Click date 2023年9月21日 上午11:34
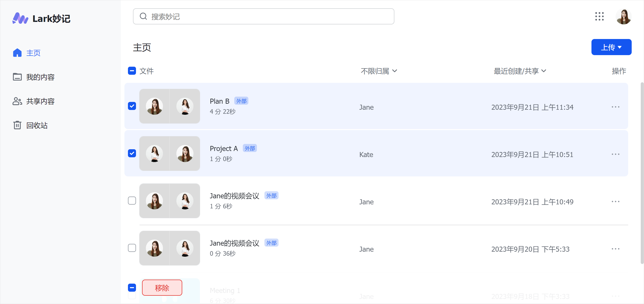644x304 pixels. click(x=532, y=107)
